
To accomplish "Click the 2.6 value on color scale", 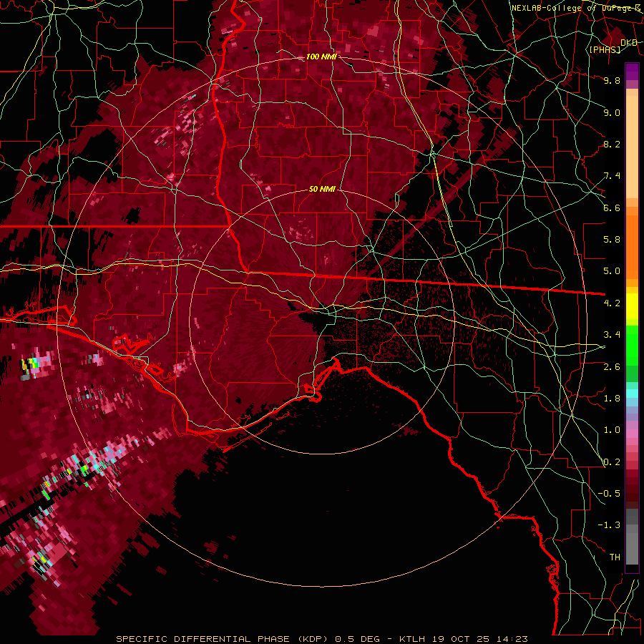I will click(x=612, y=366).
